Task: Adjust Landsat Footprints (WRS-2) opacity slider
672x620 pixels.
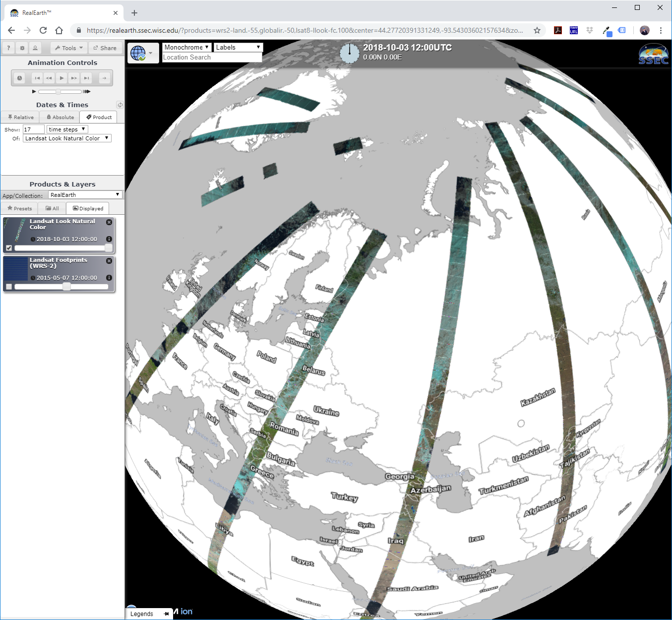Action: [x=61, y=287]
